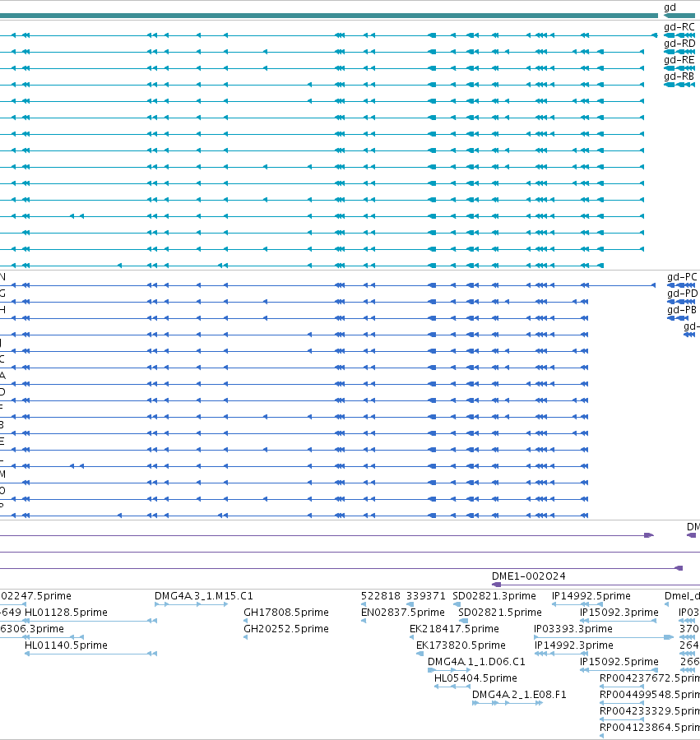Select the HL01140.5prime EST label
Screen dimensions: 700x740
(66, 645)
